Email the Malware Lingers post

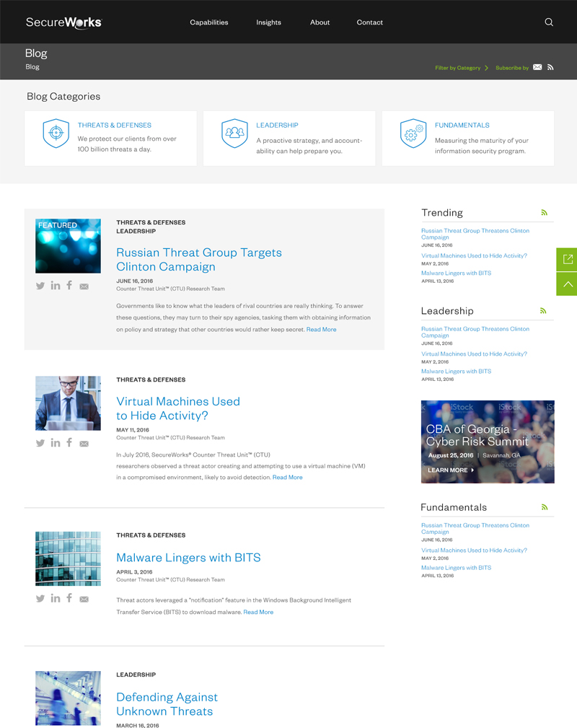click(84, 600)
